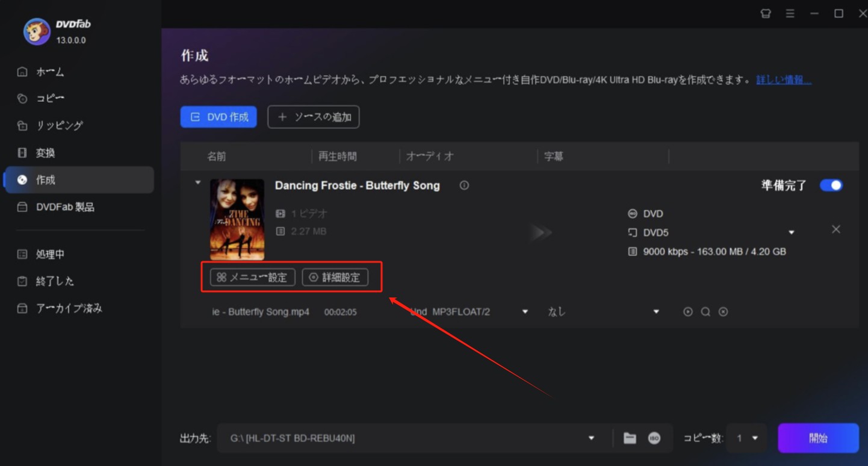Image resolution: width=868 pixels, height=466 pixels.
Task: Click the Butterfly Song.mp4 file name
Action: 261,312
